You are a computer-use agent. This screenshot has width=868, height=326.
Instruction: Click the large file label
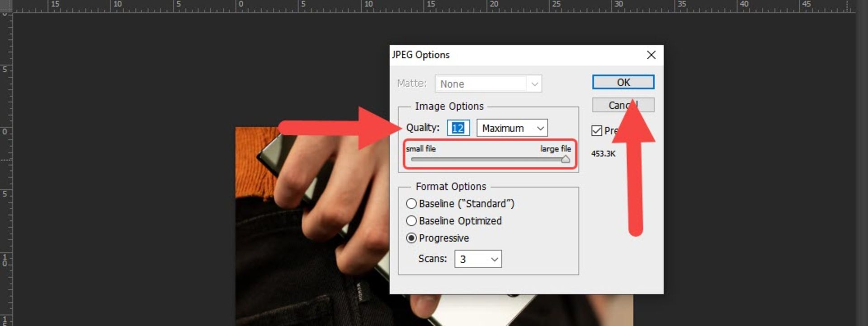tap(555, 149)
